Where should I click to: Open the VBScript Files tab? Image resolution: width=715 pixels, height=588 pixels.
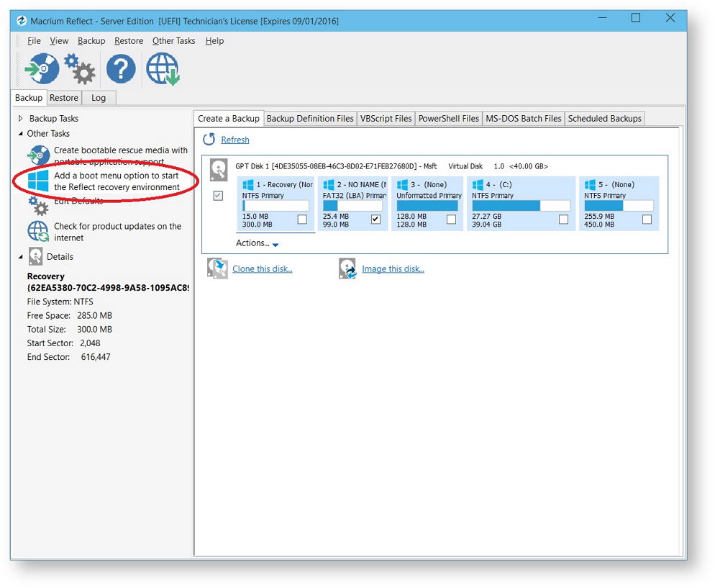click(386, 119)
